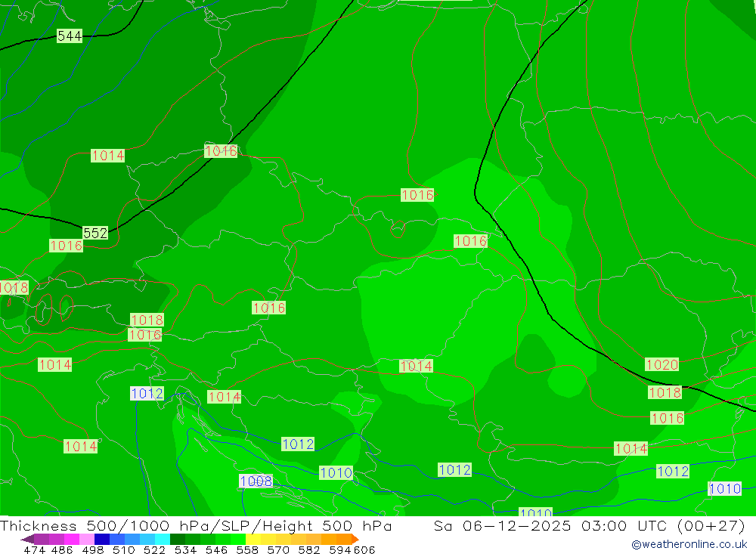Click the dark blue legend swatch

pyautogui.click(x=102, y=539)
